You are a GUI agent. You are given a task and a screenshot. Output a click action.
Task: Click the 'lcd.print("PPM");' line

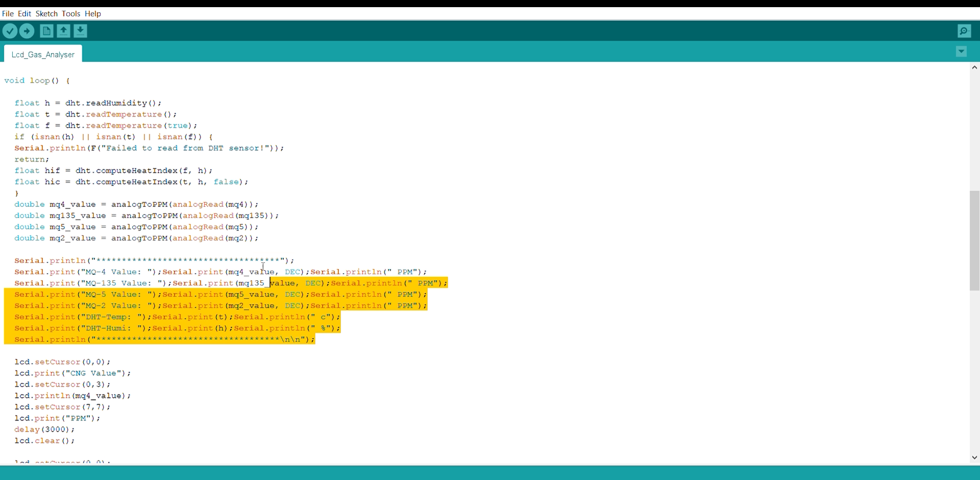click(57, 418)
